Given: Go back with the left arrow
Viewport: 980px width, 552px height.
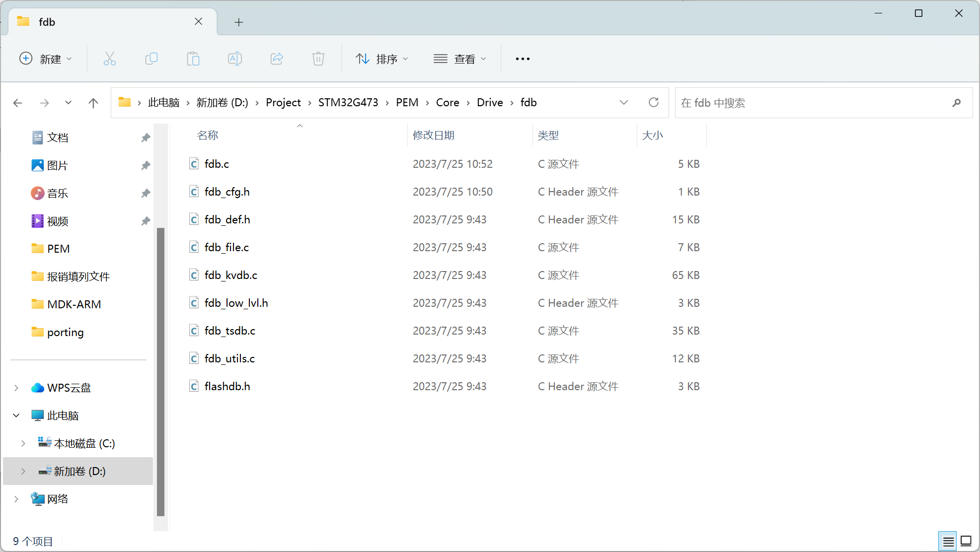Looking at the screenshot, I should [x=18, y=103].
